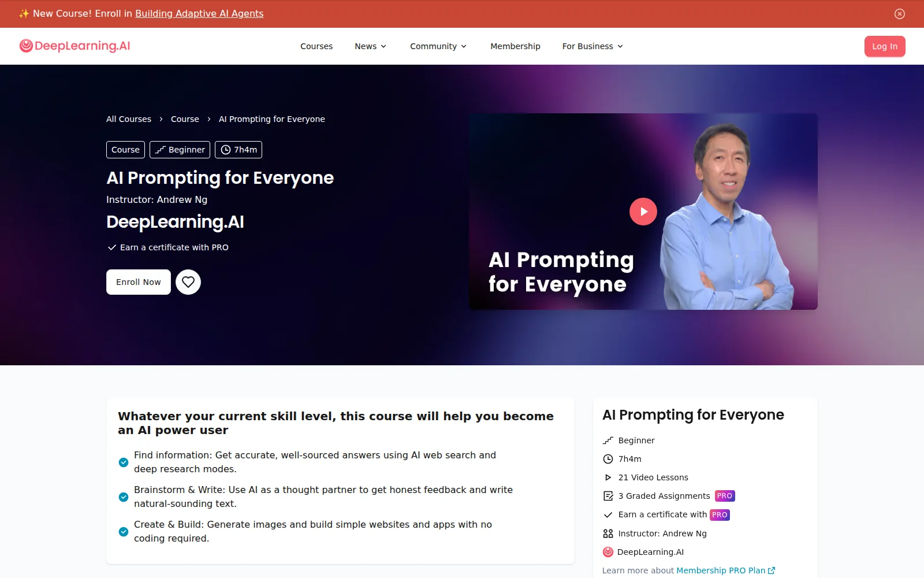The width and height of the screenshot is (924, 578).
Task: Click the Earn a certificate with PRO text
Action: pyautogui.click(x=174, y=247)
